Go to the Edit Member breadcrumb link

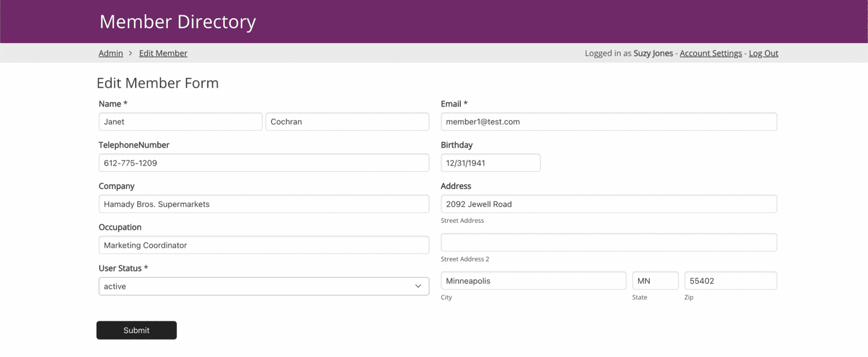[x=163, y=53]
